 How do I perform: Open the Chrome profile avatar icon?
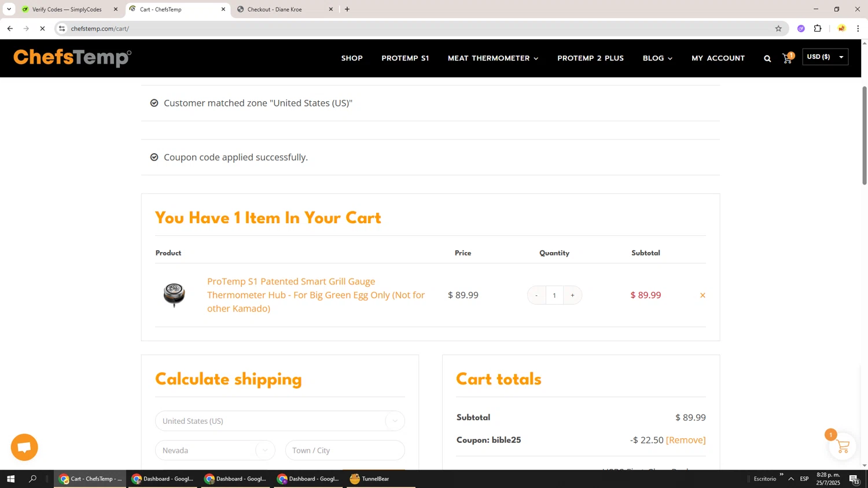tap(841, 28)
